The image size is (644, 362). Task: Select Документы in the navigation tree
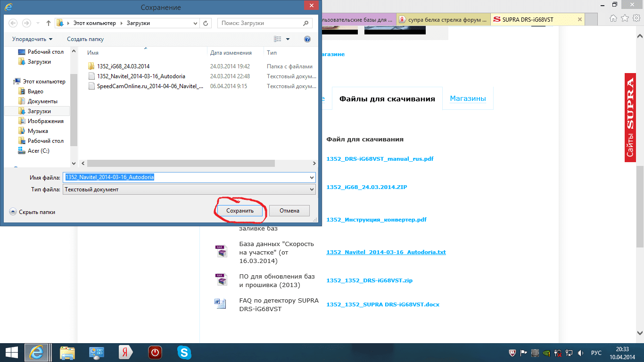[x=42, y=101]
